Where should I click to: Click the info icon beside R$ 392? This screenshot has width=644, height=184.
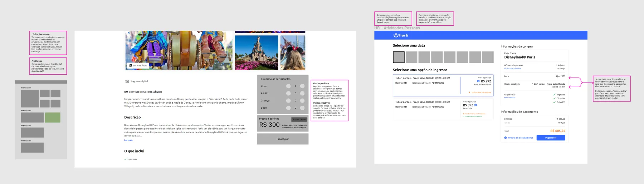pos(475,105)
